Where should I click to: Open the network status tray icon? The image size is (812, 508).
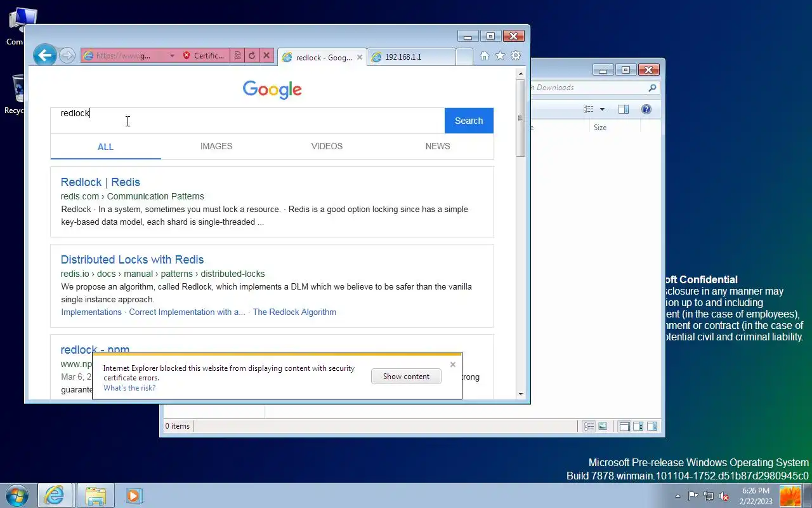click(x=709, y=496)
